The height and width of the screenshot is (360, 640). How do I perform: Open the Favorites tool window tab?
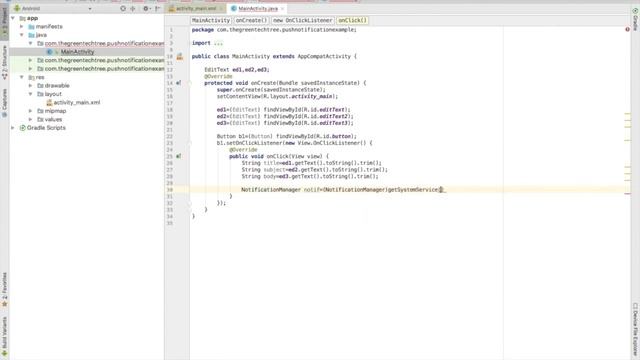4,289
